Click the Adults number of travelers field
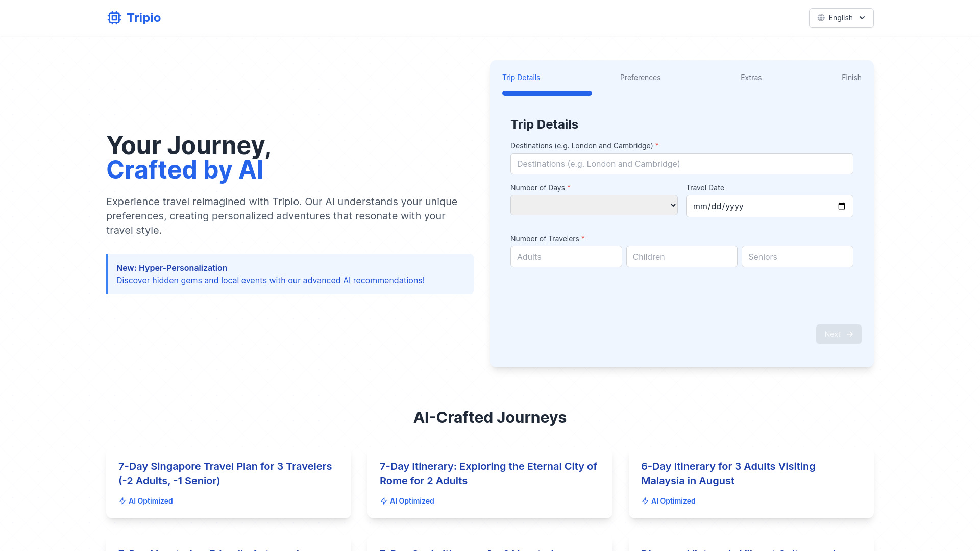 (566, 256)
